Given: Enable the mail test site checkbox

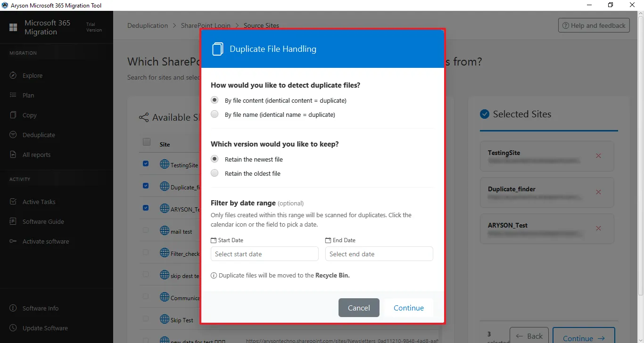Looking at the screenshot, I should pyautogui.click(x=146, y=230).
